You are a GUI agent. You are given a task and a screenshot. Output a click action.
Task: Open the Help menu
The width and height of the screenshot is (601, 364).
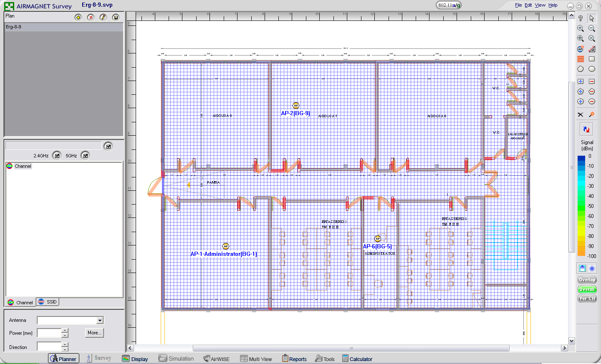553,5
